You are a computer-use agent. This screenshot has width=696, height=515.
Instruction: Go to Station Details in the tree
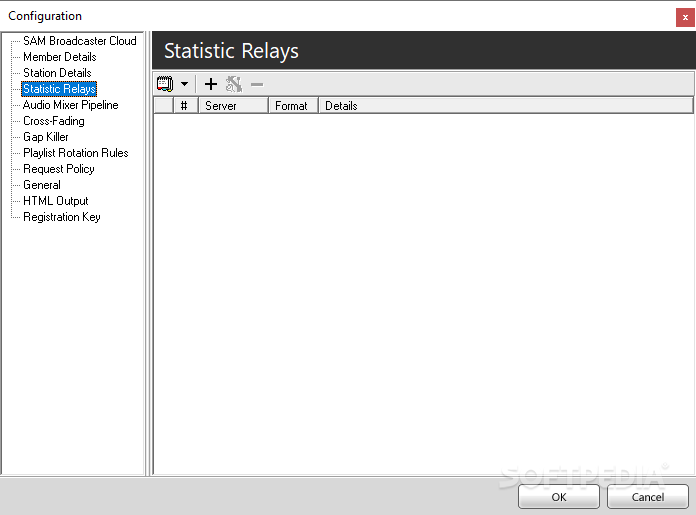pyautogui.click(x=57, y=73)
